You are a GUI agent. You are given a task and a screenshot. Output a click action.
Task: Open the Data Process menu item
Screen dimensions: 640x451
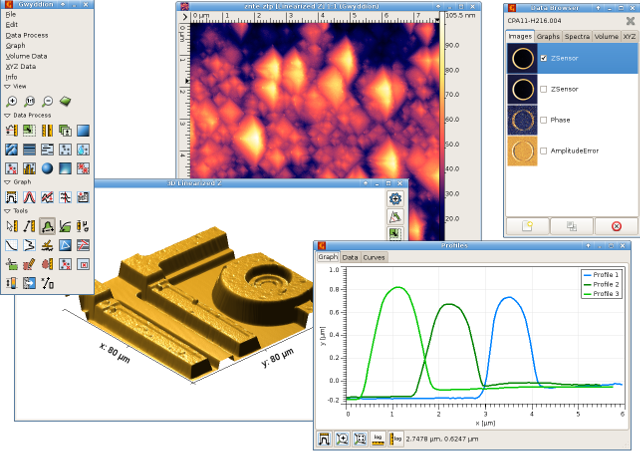[27, 35]
